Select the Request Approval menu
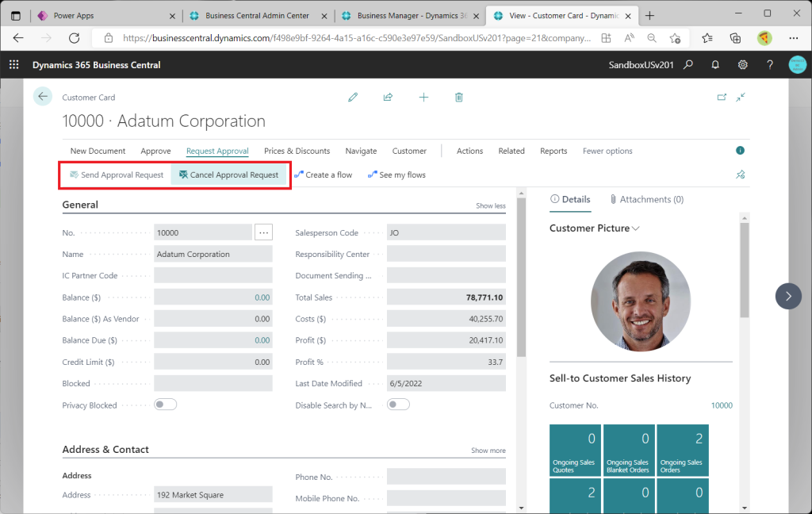 (x=217, y=151)
